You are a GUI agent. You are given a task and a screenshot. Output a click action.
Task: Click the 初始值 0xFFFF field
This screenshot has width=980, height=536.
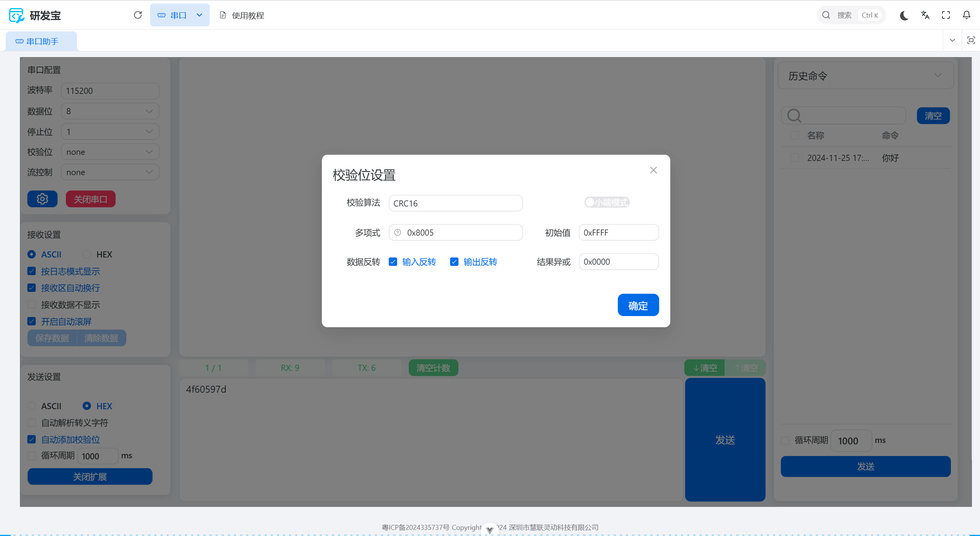click(619, 233)
